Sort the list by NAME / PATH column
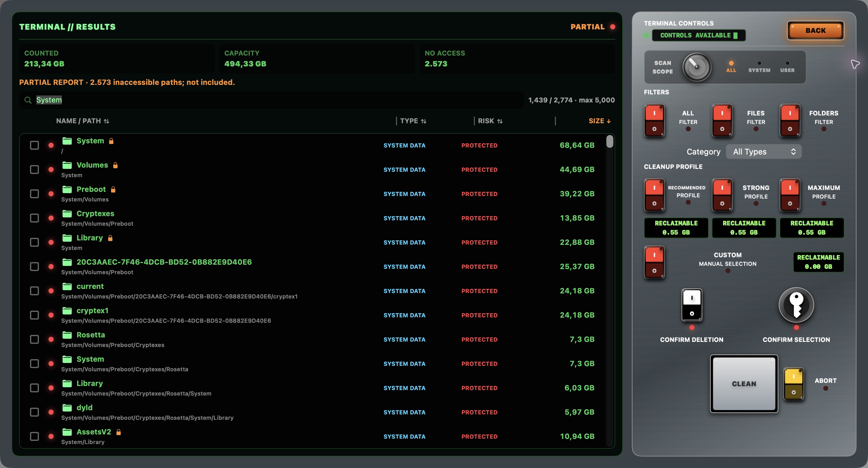Viewport: 868px width, 468px height. pyautogui.click(x=83, y=121)
